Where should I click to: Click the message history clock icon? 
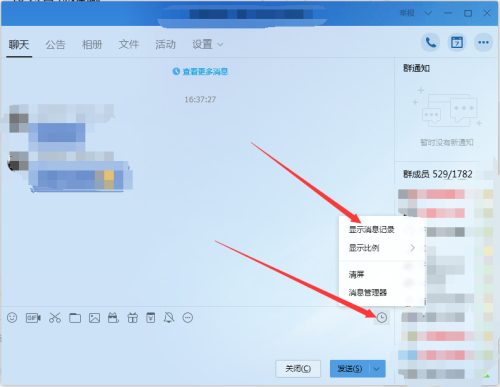point(382,318)
